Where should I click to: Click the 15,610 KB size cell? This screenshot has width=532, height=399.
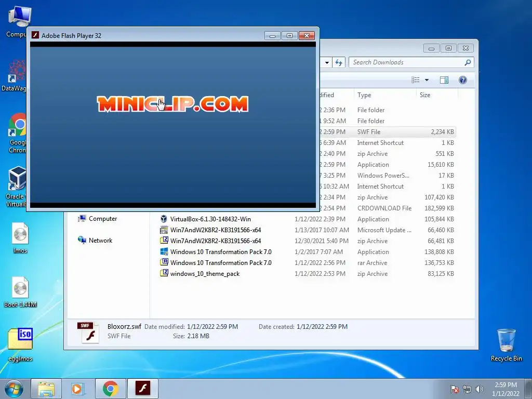tap(441, 165)
